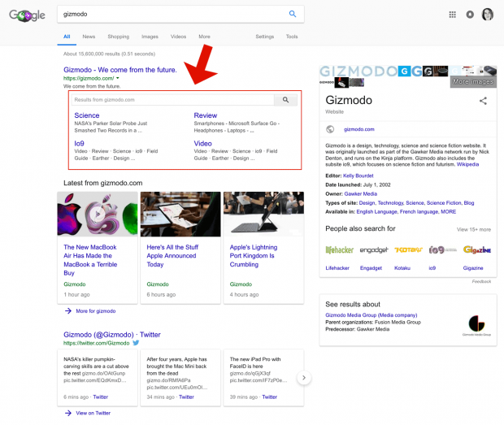This screenshot has height=425, width=504.
Task: Open the colorful Apple logos video thumbnail
Action: (98, 215)
